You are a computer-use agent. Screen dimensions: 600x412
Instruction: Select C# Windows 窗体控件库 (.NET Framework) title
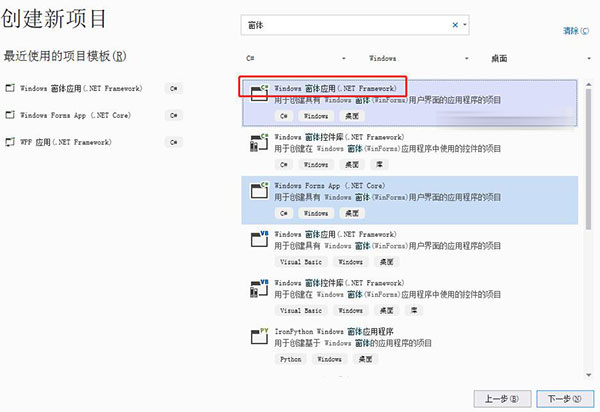[x=339, y=137]
